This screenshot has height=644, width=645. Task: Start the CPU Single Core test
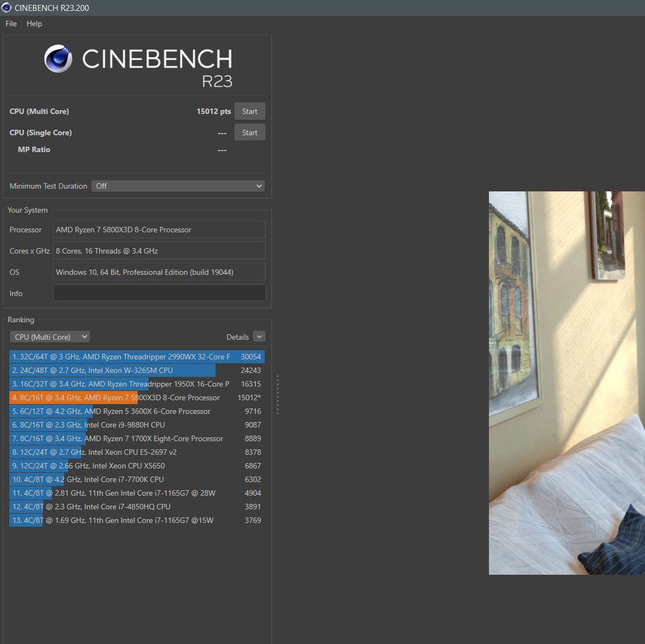250,133
